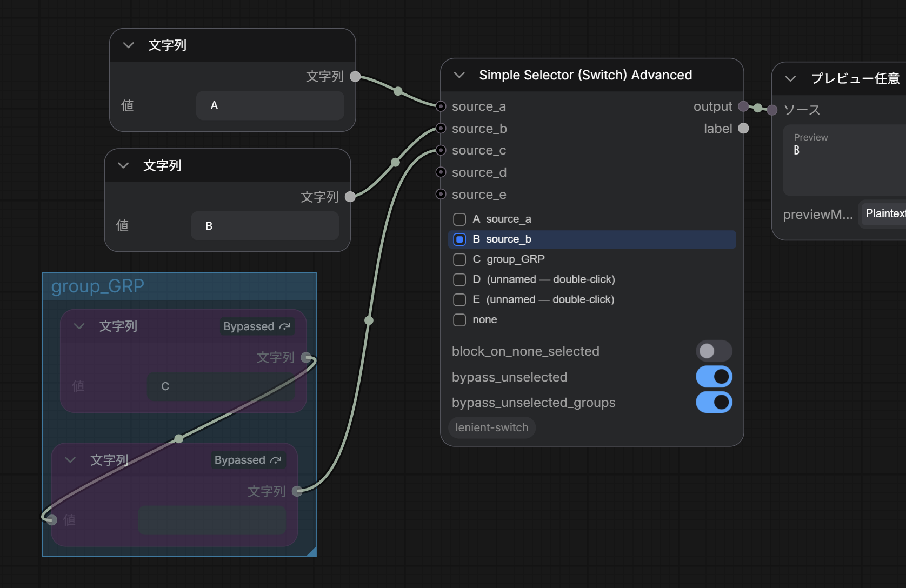This screenshot has width=906, height=588.
Task: Click the Preview text area showing B
Action: 844,161
